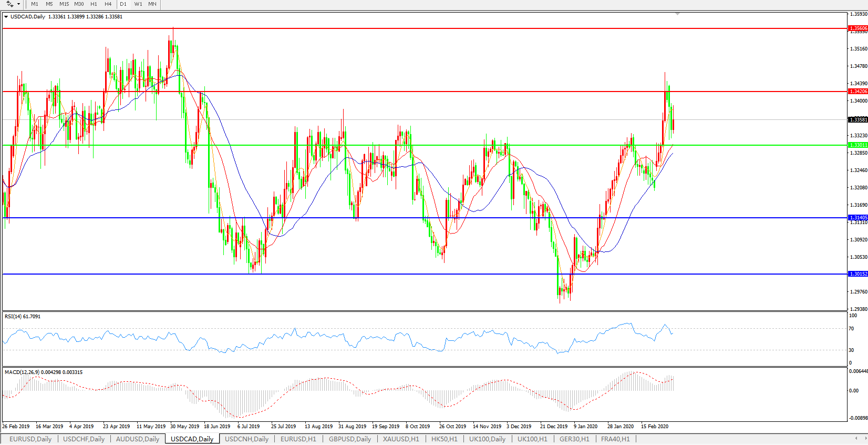
Task: Switch to M1 timeframe
Action: coord(35,4)
